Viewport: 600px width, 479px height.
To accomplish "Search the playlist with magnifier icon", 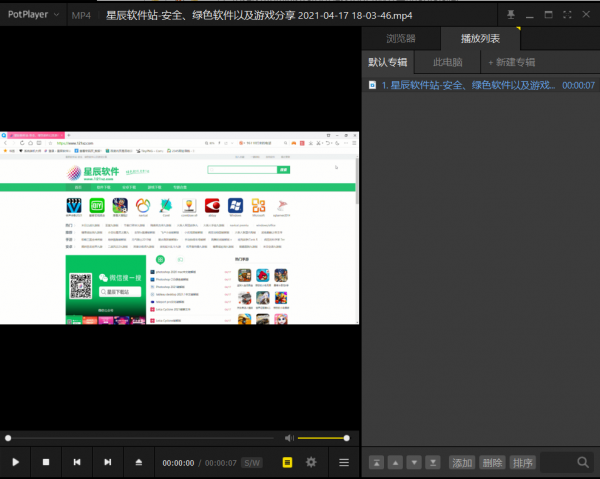I will point(583,462).
